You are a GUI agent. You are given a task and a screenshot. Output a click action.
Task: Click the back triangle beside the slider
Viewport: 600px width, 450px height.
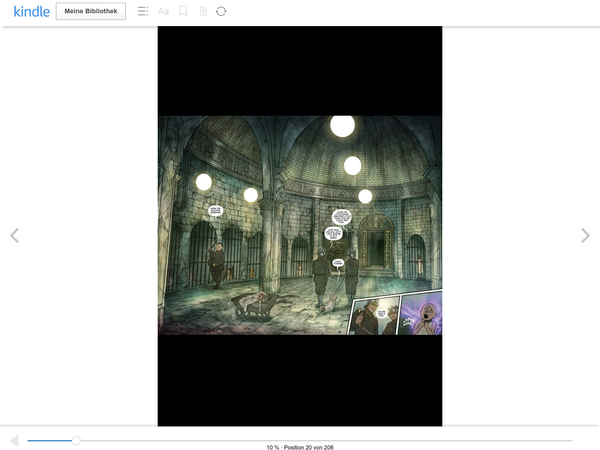[x=14, y=440]
